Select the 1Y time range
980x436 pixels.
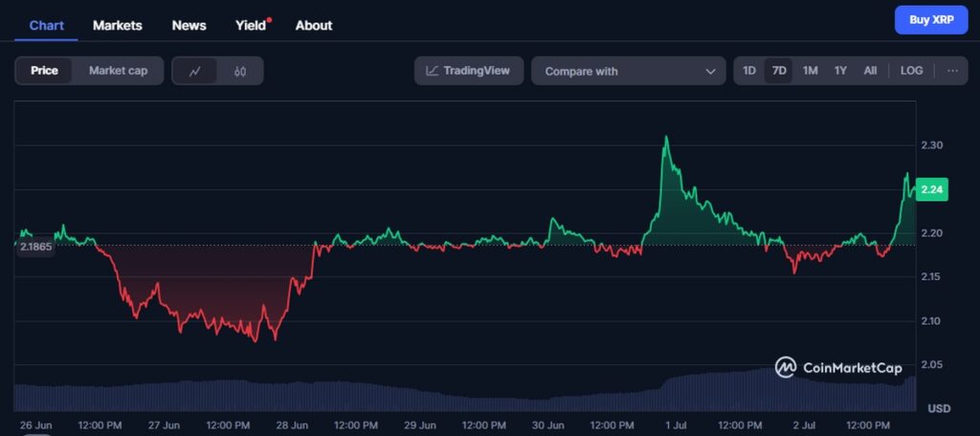click(x=840, y=71)
